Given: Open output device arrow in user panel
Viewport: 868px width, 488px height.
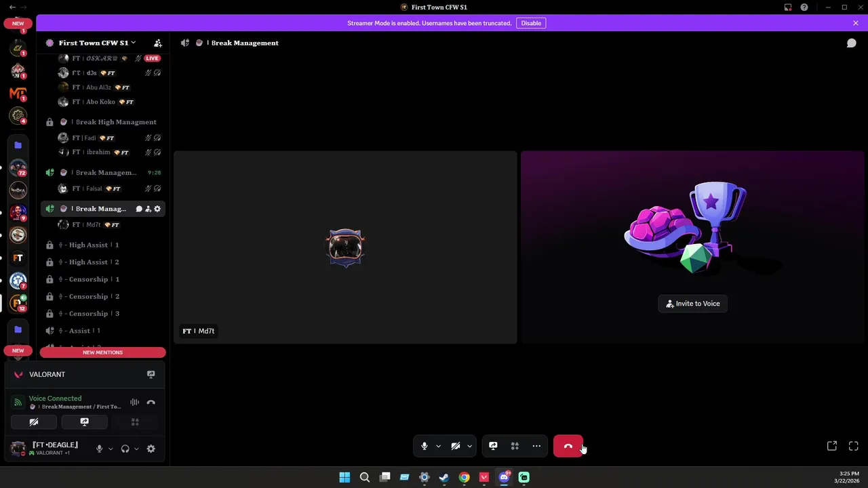Looking at the screenshot, I should point(136,449).
